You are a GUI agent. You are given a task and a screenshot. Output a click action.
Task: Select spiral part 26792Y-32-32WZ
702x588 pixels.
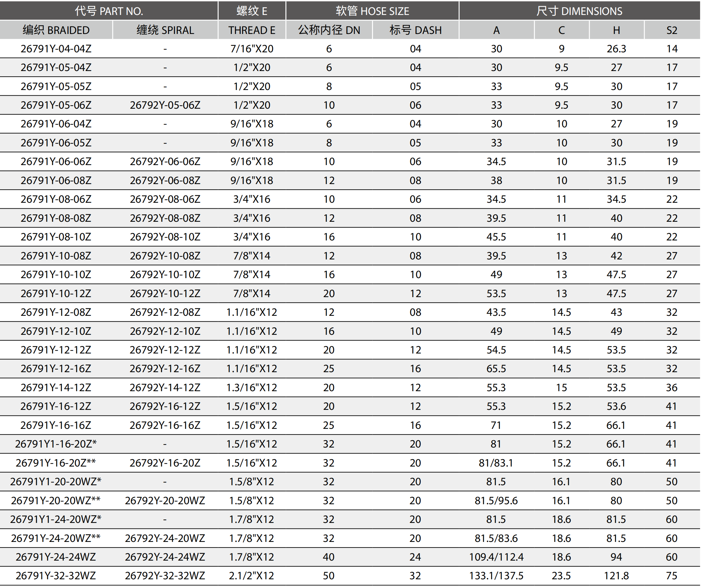165,576
